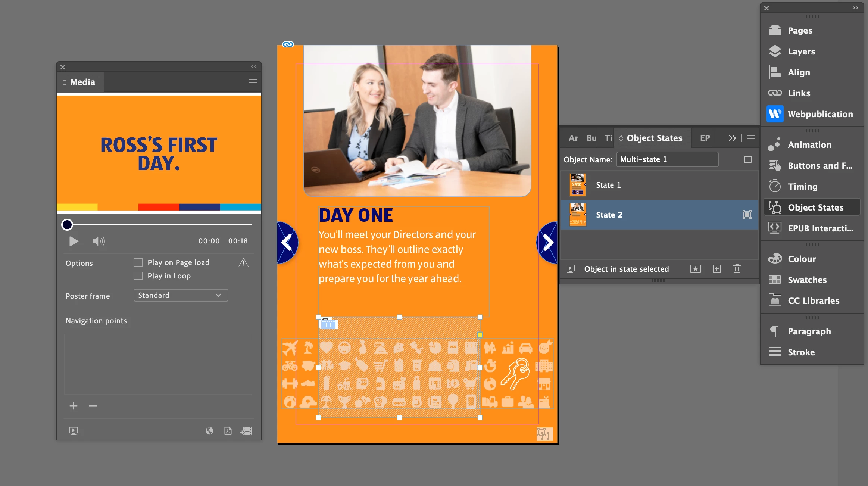Switch to the EP panel tab
This screenshot has width=868, height=486.
[x=705, y=138]
